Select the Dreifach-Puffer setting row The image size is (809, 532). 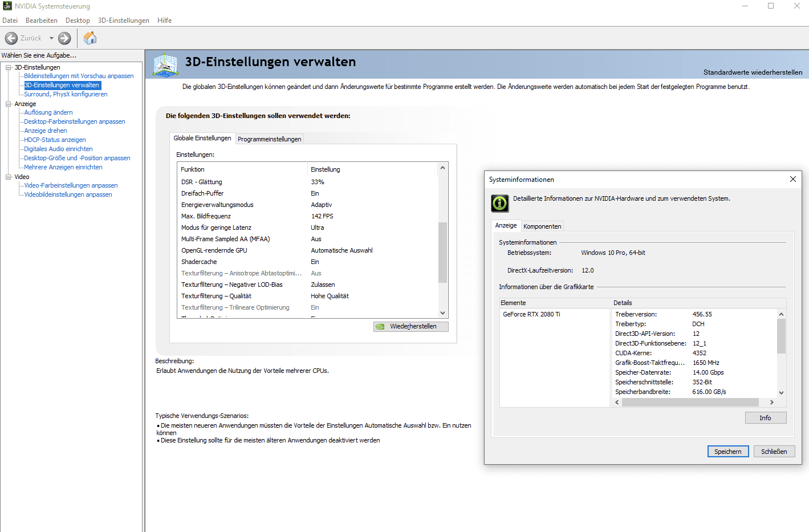[308, 193]
